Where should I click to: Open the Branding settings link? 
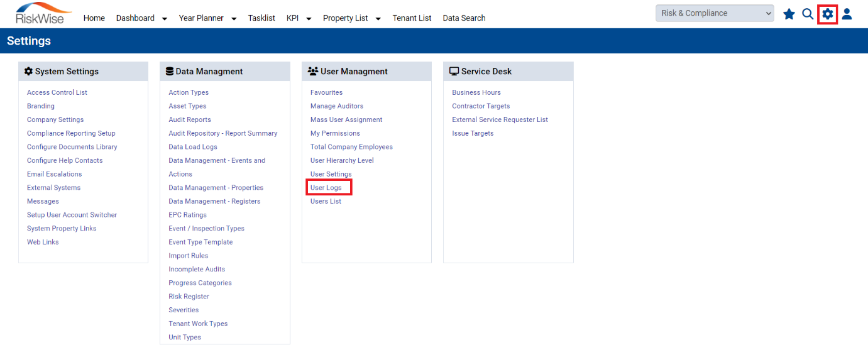(x=41, y=106)
